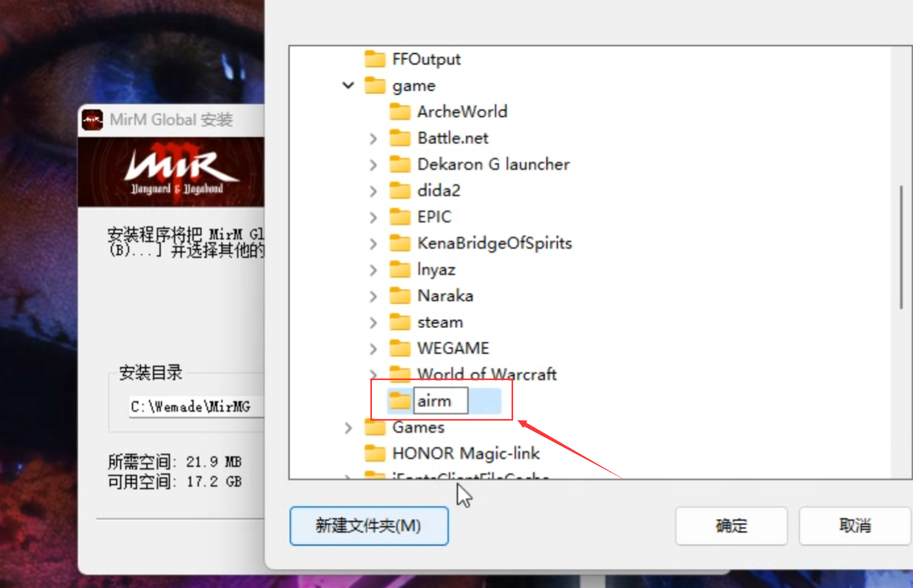Select the dida2 folder name
Screen dimensions: 913x588
(x=439, y=191)
